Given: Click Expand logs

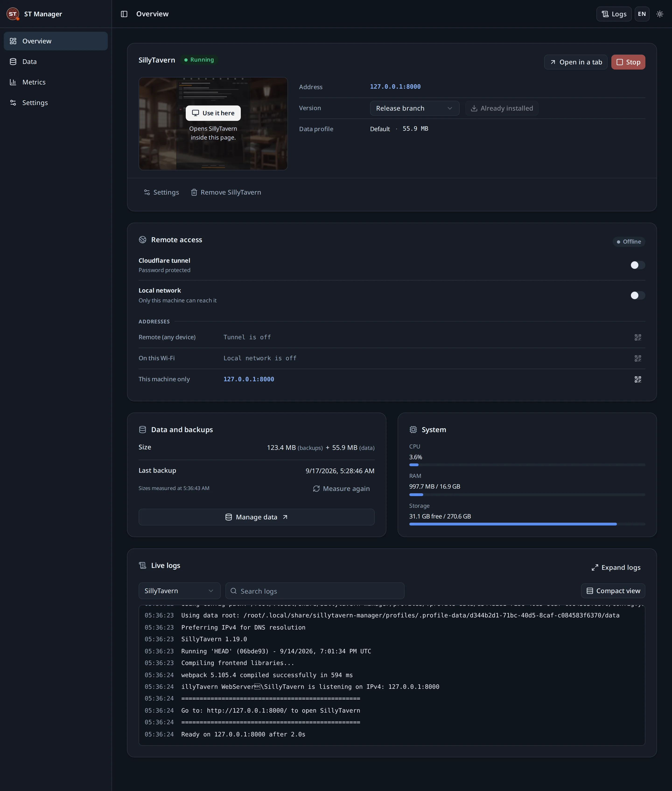Looking at the screenshot, I should (x=616, y=568).
